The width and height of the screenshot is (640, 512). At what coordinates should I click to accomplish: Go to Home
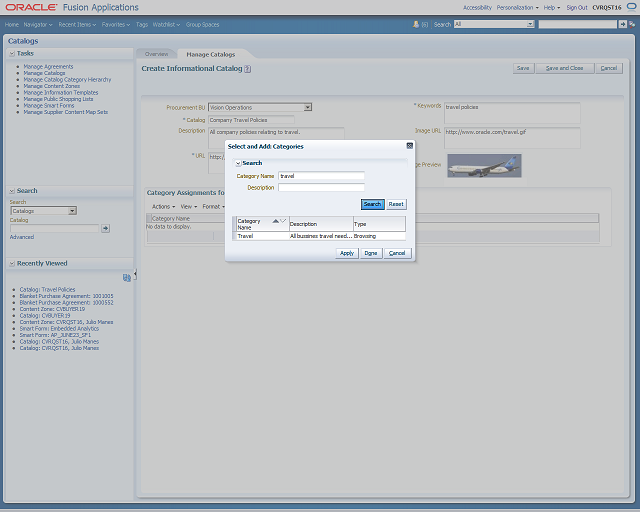click(11, 24)
